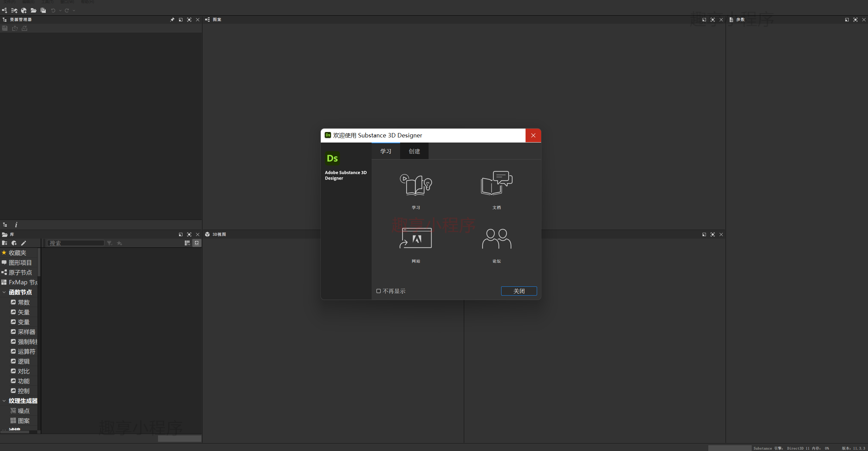Collapse the 纹理生成器 tree group
This screenshot has height=451, width=868.
(4, 401)
